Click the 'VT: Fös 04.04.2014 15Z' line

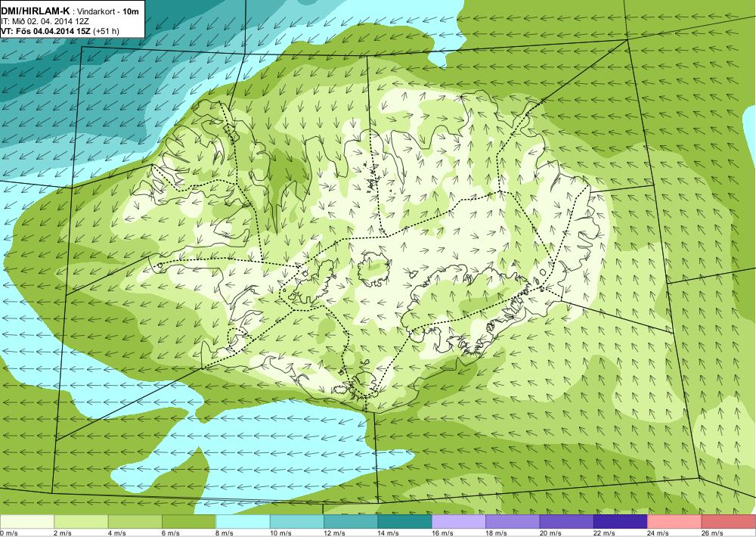click(x=46, y=31)
